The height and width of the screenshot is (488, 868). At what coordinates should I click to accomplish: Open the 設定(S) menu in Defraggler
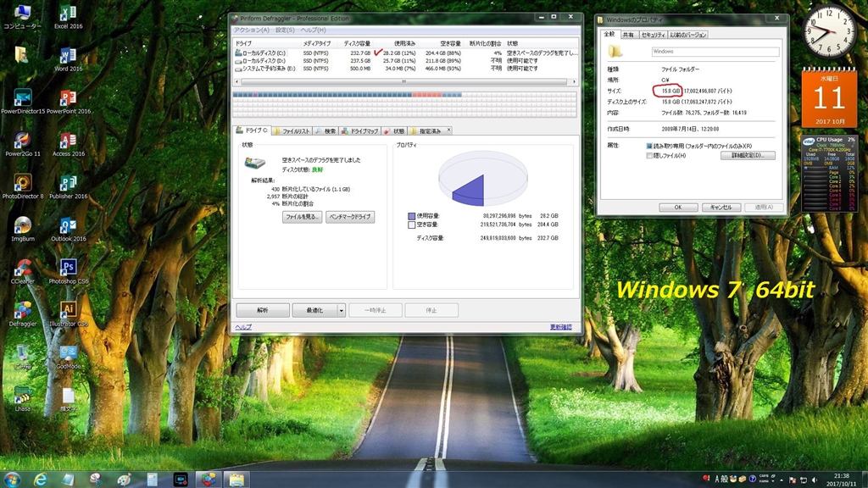click(x=285, y=30)
